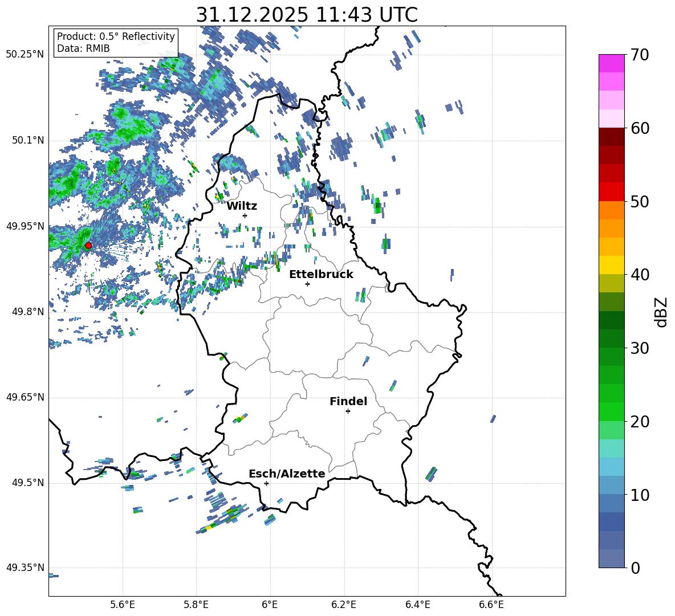Click the 49.5°N latitude label
675x616 pixels.
28,483
